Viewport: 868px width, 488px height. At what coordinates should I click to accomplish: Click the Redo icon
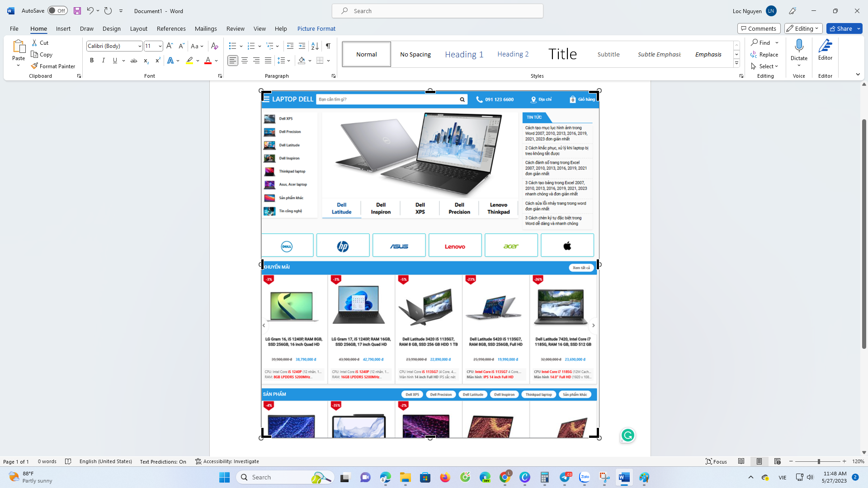108,11
